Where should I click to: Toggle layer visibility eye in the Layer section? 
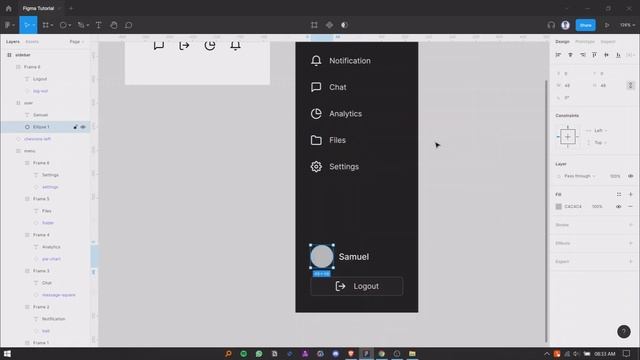631,176
